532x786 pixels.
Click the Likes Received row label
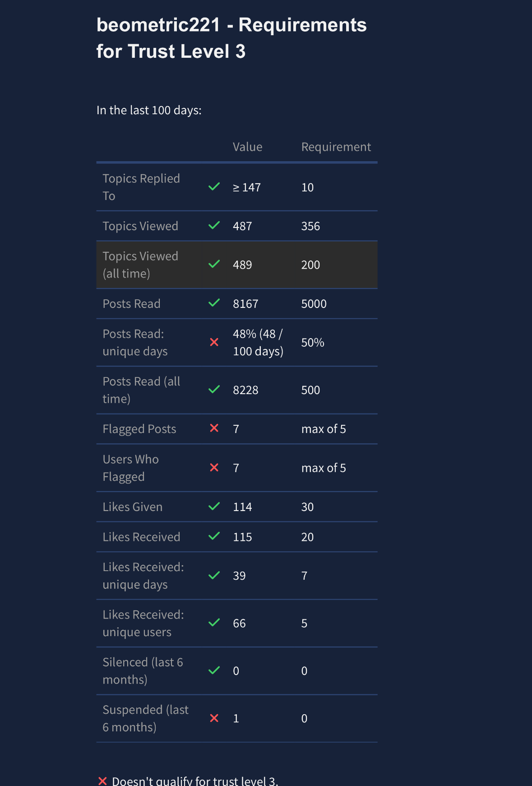[141, 537]
